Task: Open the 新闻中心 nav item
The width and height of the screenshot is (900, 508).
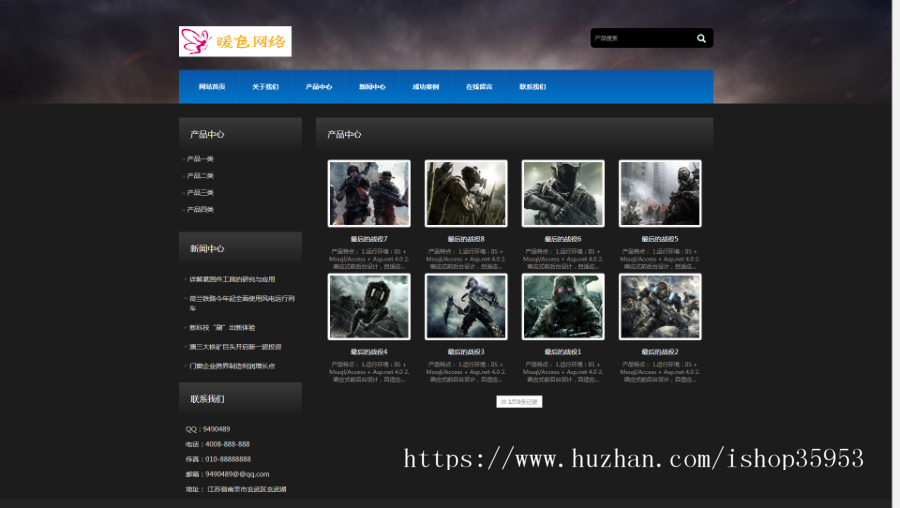Action: pyautogui.click(x=372, y=87)
